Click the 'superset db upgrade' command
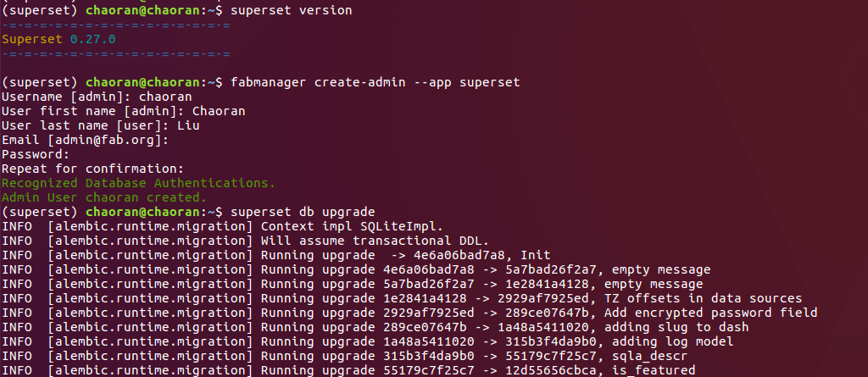 click(303, 212)
